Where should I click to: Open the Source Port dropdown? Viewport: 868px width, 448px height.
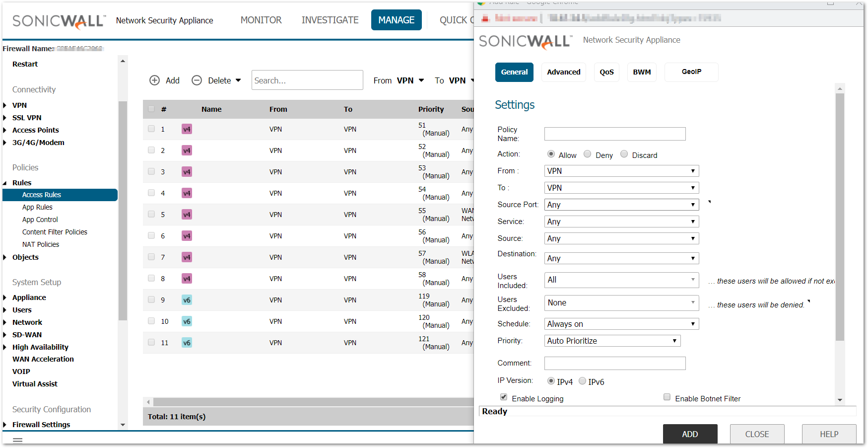coord(622,205)
